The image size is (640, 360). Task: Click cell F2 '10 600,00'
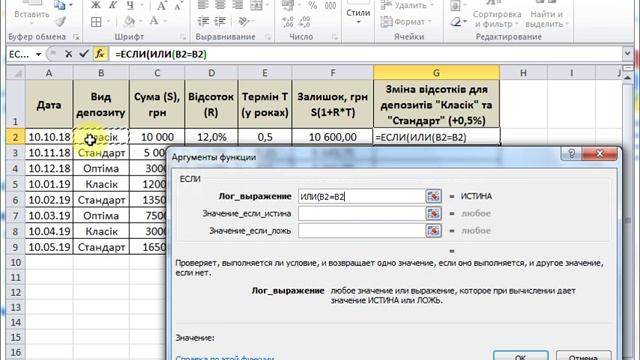coord(333,137)
